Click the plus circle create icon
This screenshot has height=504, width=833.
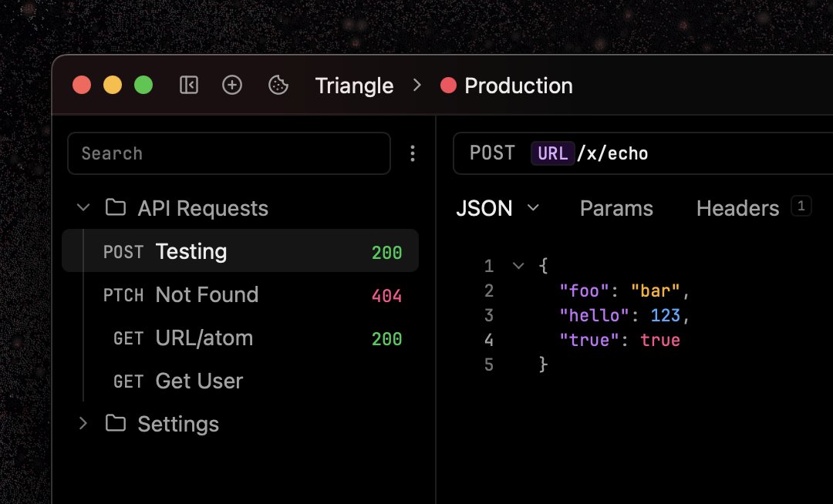click(231, 85)
